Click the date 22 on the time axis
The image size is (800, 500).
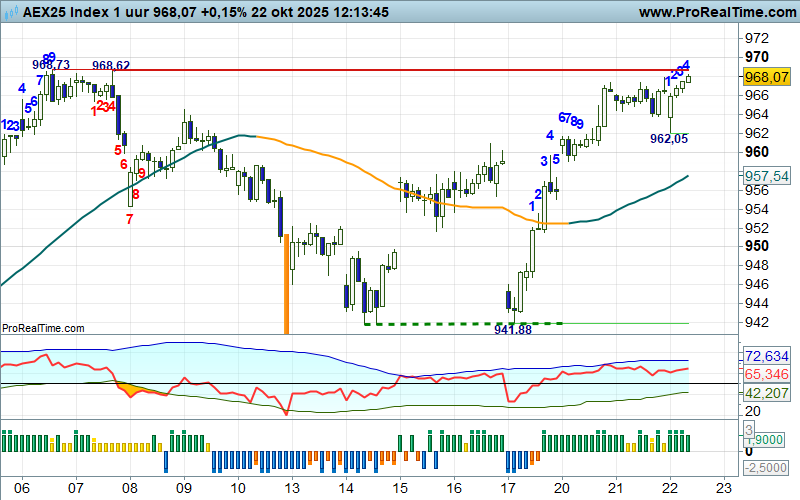point(670,488)
